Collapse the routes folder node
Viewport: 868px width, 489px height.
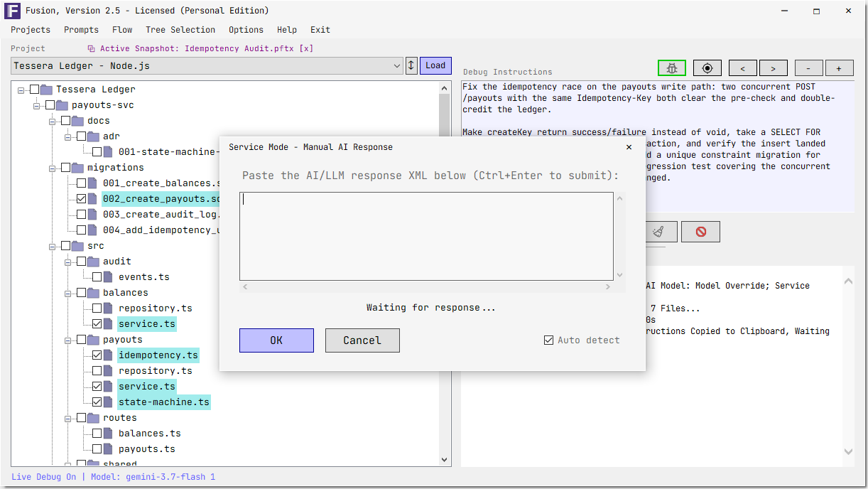tap(68, 418)
